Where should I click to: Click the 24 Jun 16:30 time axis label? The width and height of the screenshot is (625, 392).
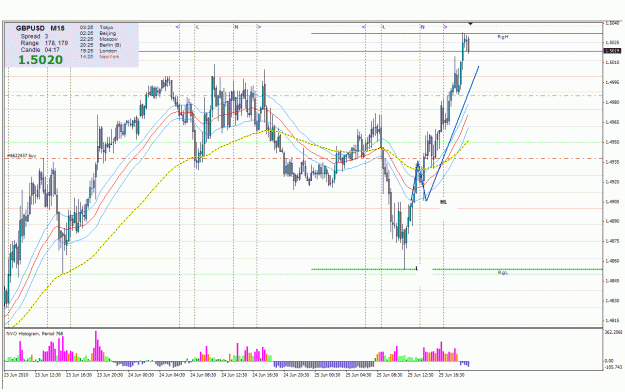coord(265,375)
